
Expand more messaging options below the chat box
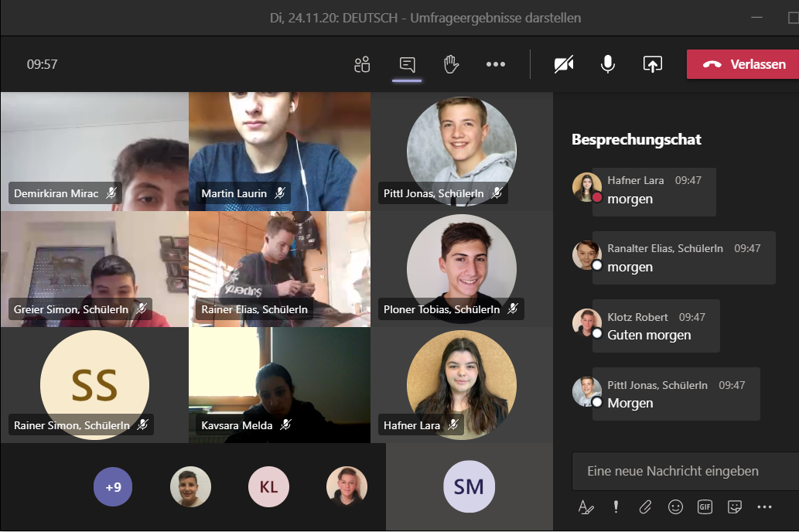pyautogui.click(x=764, y=507)
